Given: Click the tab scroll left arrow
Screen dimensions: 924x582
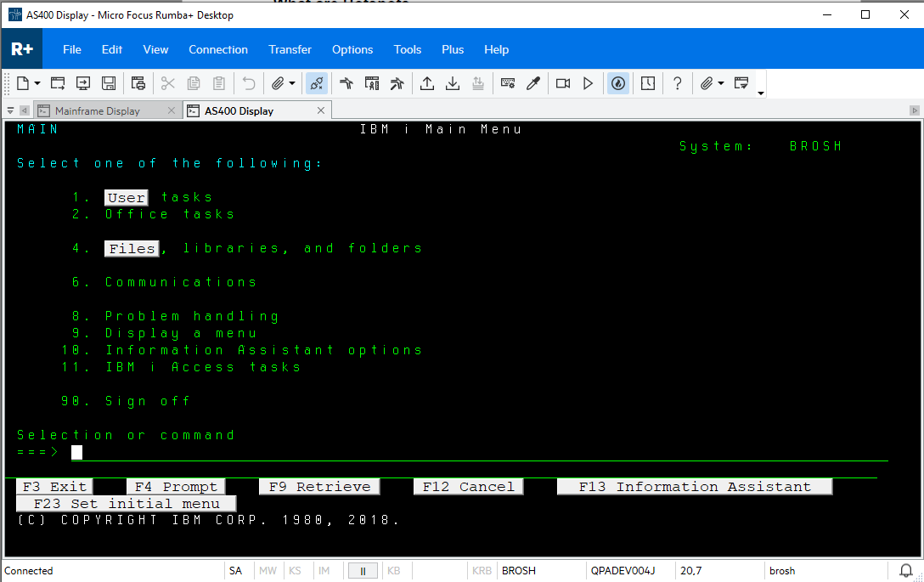Looking at the screenshot, I should click(x=24, y=110).
